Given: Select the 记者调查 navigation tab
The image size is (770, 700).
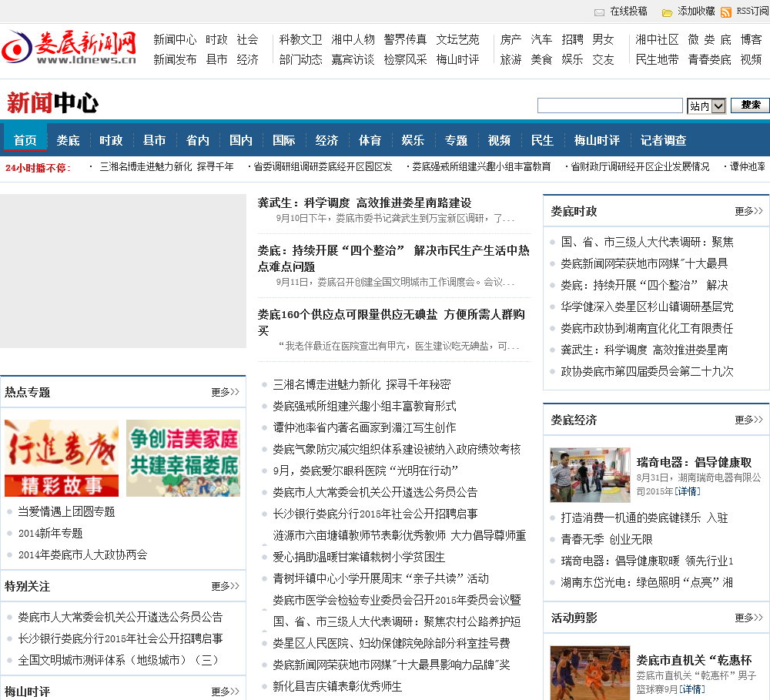Looking at the screenshot, I should (x=663, y=140).
